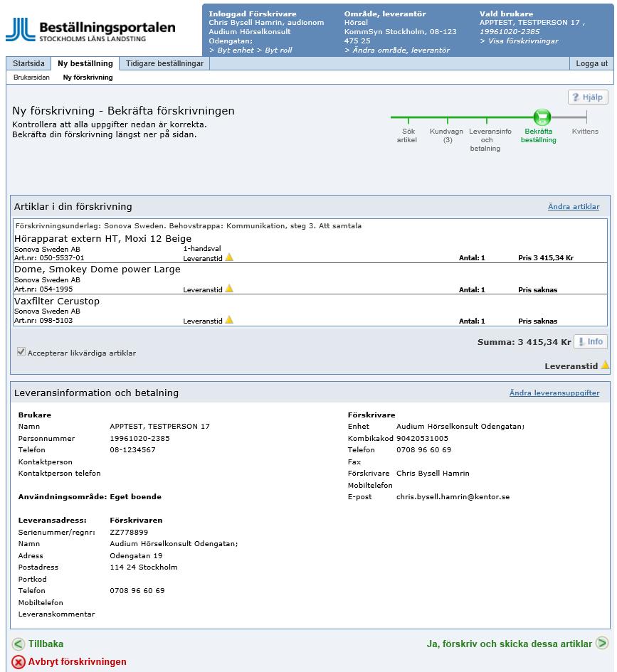Click the e-mail chris.bysell.hamrin@kentor.se
This screenshot has height=672, width=617.
point(453,497)
